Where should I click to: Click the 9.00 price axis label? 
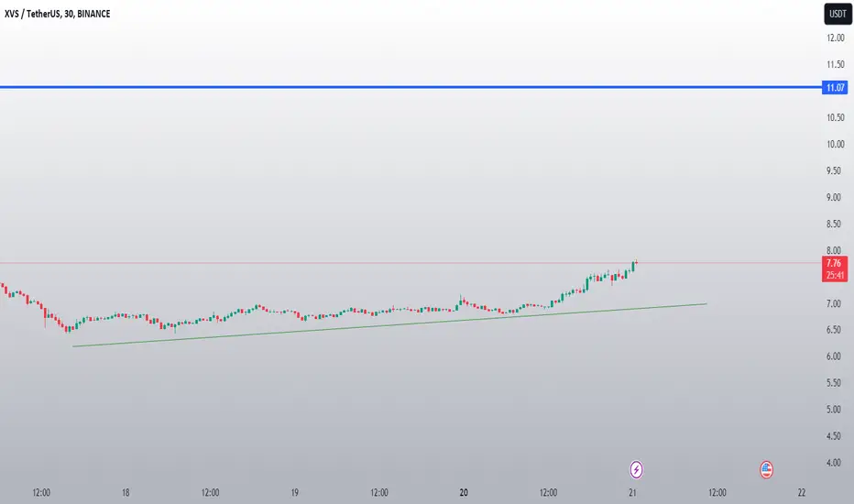point(833,197)
